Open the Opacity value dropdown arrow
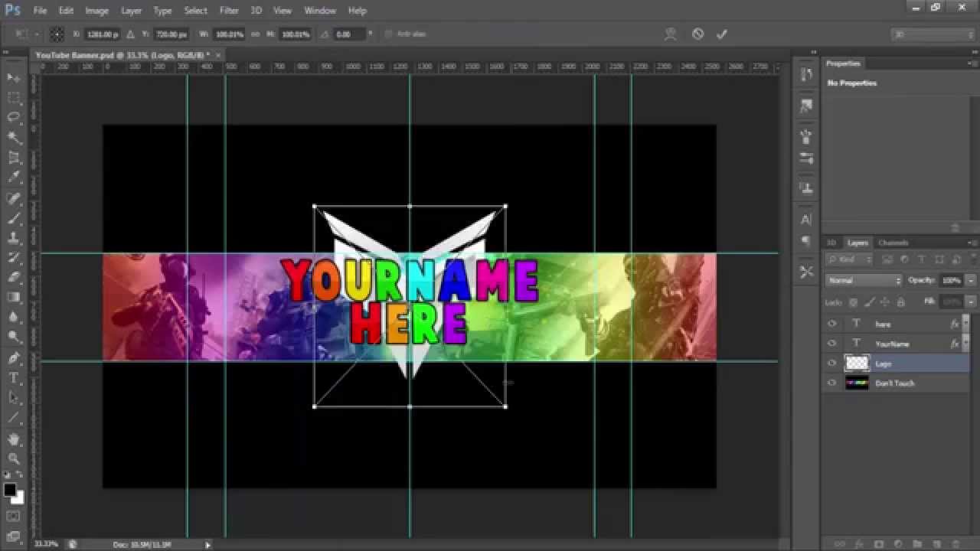 tap(970, 280)
